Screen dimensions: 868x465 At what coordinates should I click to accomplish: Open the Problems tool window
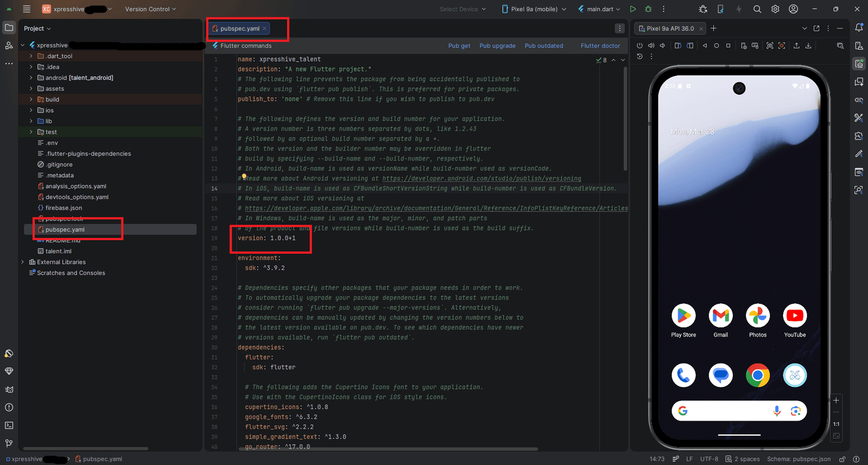coord(9,408)
